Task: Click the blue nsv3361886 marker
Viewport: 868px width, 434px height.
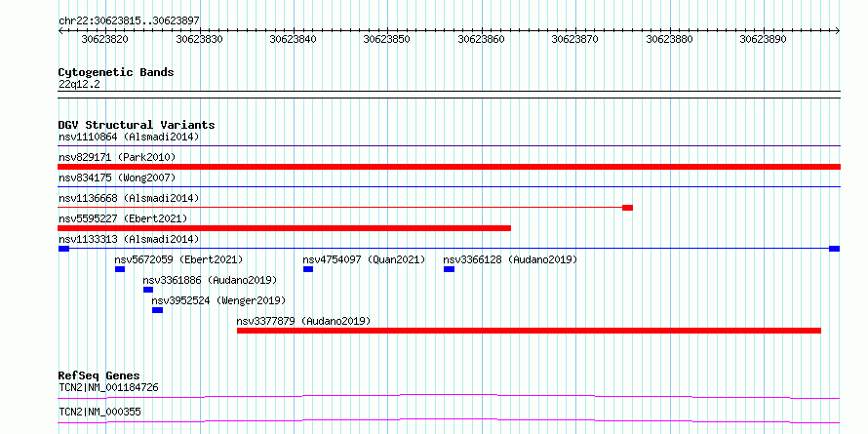Action: point(148,290)
